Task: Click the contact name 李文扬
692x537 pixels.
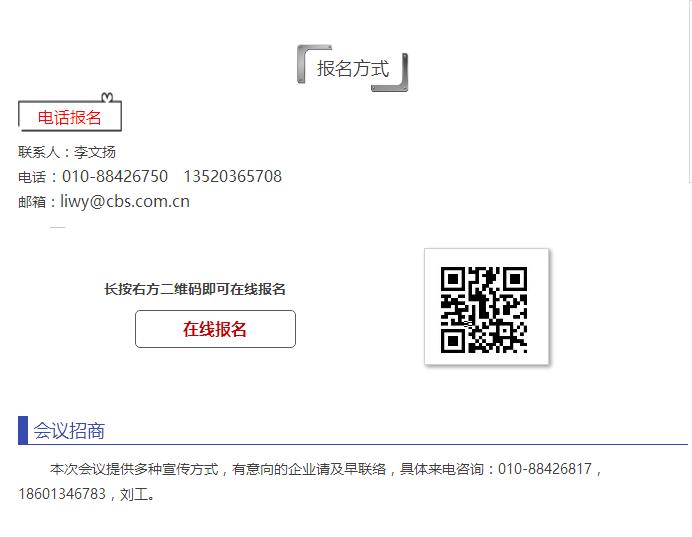Action: point(95,152)
